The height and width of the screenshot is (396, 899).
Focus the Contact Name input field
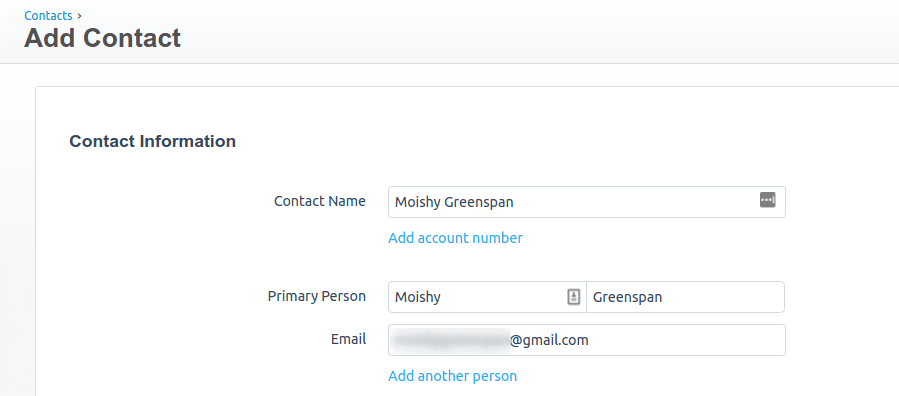click(x=587, y=202)
